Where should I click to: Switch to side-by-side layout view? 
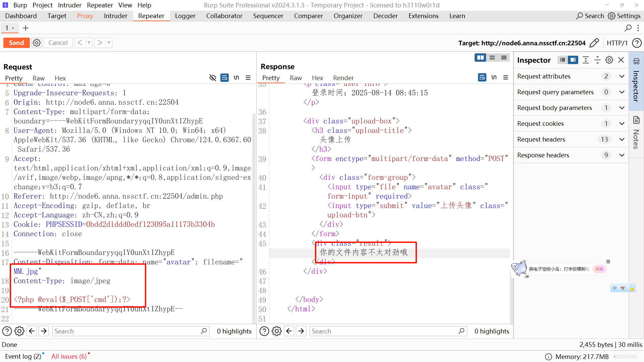click(x=480, y=58)
